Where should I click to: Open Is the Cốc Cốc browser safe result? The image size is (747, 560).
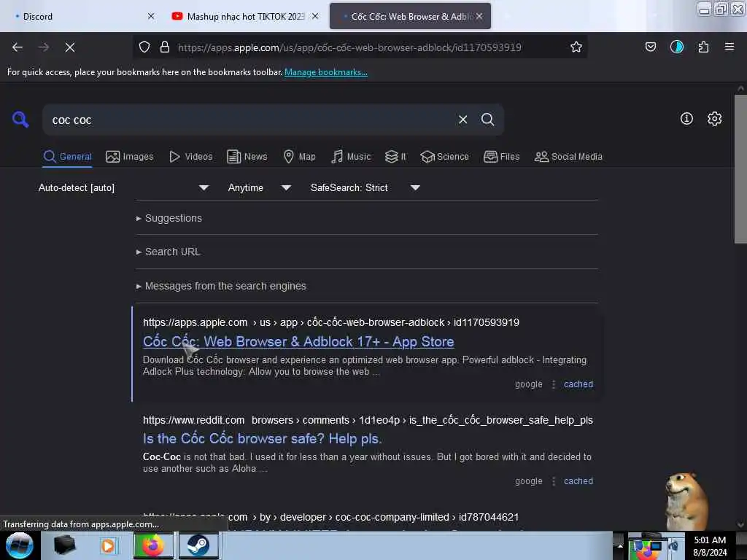(x=262, y=438)
